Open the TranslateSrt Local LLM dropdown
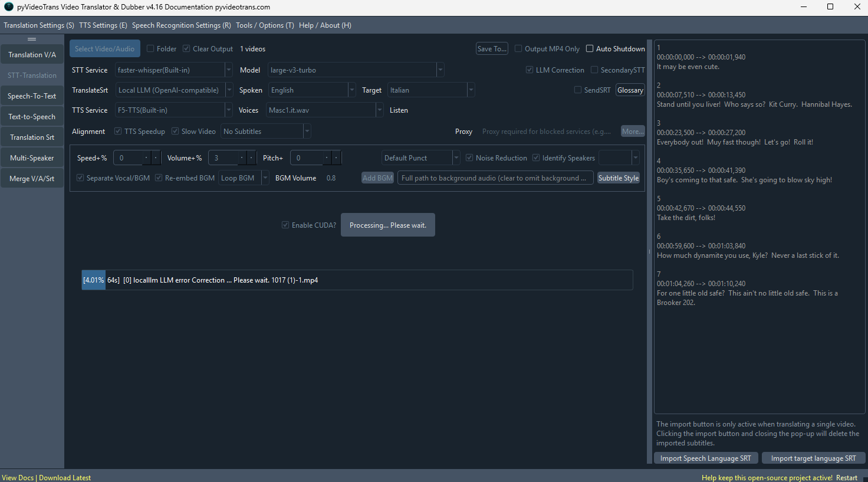Viewport: 868px width, 482px height. point(174,90)
